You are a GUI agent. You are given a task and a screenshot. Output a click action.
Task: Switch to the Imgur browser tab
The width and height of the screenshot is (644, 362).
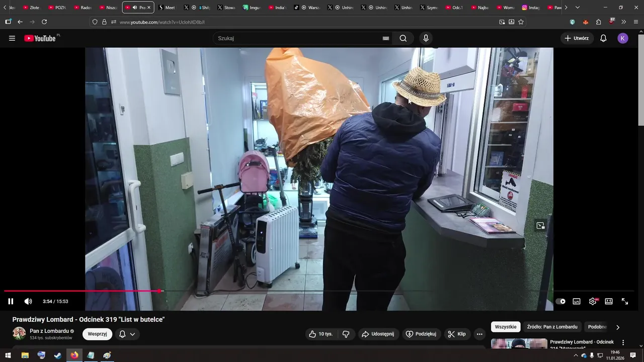pos(252,8)
